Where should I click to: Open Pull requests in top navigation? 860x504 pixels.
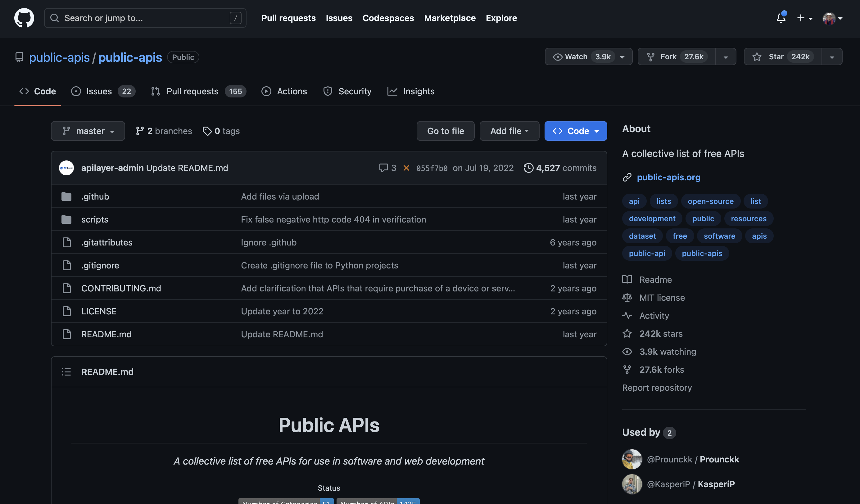pos(288,18)
